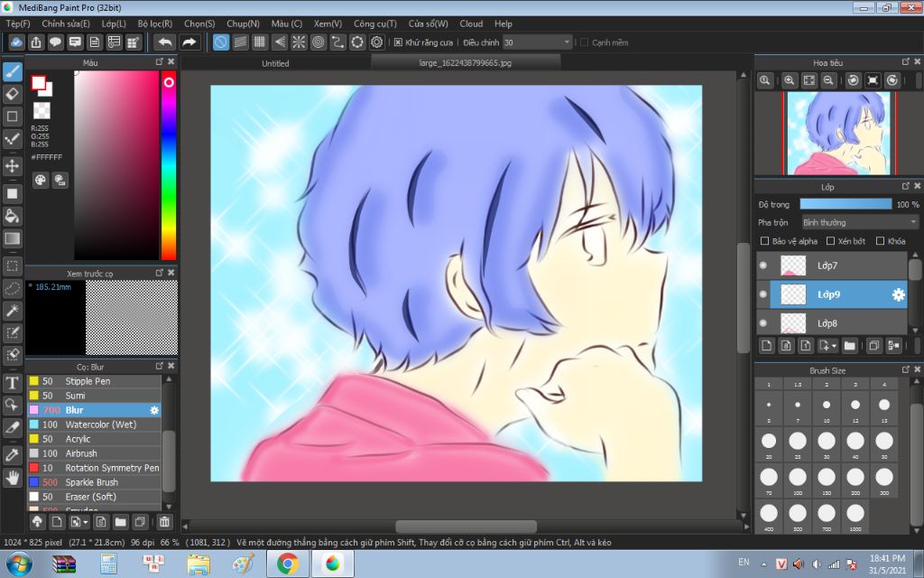Image resolution: width=924 pixels, height=578 pixels.
Task: Enable curve snap guide
Action: pyautogui.click(x=337, y=42)
